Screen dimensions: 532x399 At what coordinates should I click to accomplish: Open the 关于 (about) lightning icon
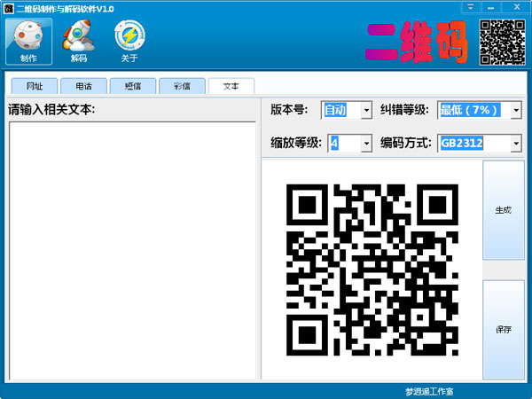click(129, 42)
